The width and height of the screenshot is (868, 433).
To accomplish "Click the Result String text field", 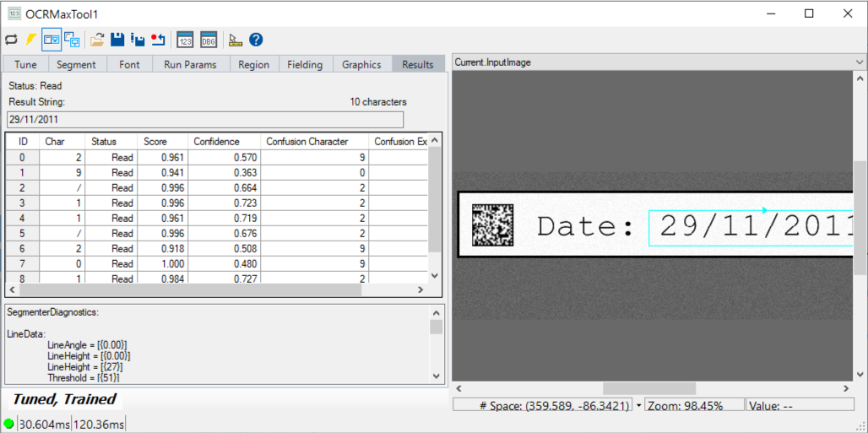I will coord(204,120).
